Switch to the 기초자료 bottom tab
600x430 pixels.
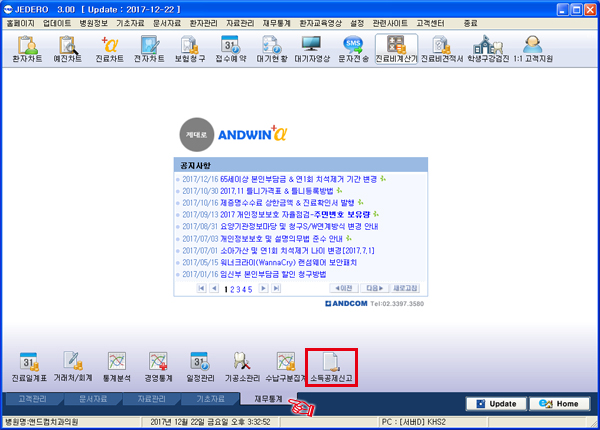[x=210, y=399]
